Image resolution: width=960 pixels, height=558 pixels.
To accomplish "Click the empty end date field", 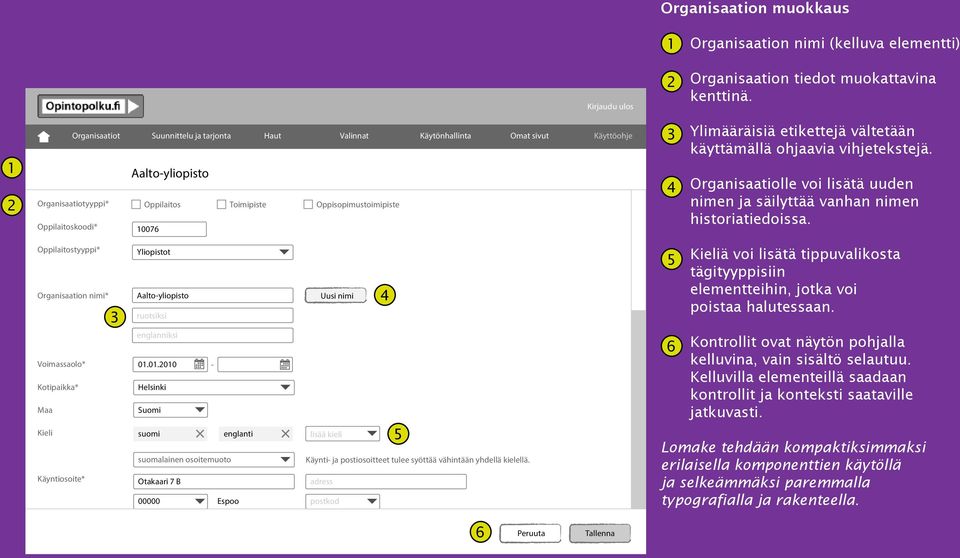I will [255, 364].
